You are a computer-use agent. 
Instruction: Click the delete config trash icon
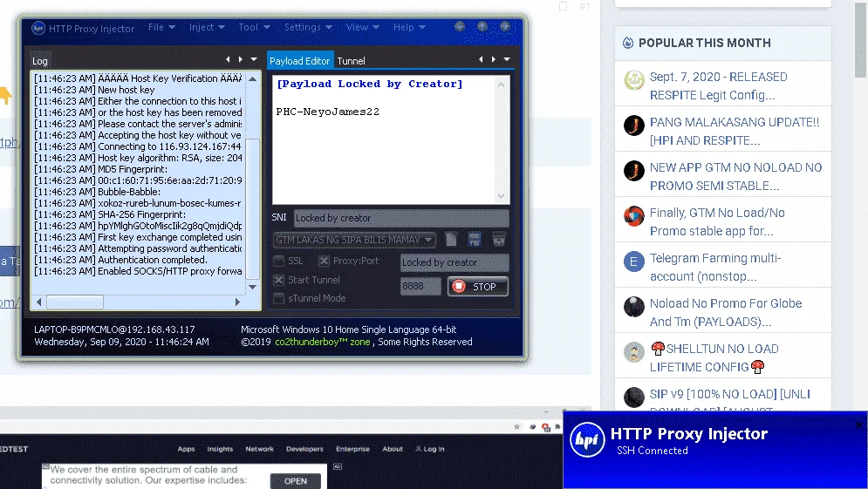[499, 240]
